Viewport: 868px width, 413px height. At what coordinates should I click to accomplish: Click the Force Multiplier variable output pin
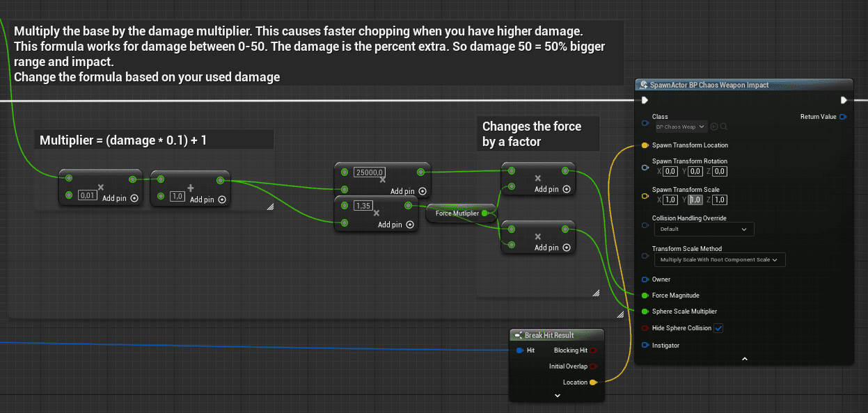(x=484, y=213)
